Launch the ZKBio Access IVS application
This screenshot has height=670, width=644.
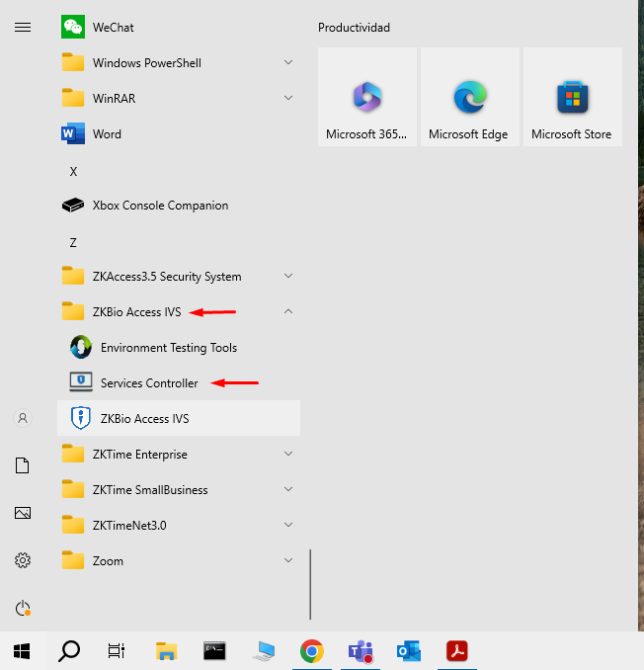click(x=179, y=418)
